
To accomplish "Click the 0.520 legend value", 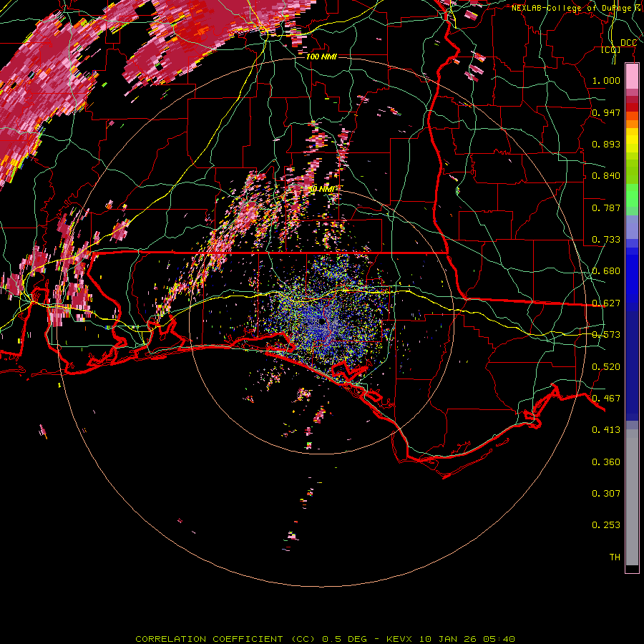I will [606, 367].
